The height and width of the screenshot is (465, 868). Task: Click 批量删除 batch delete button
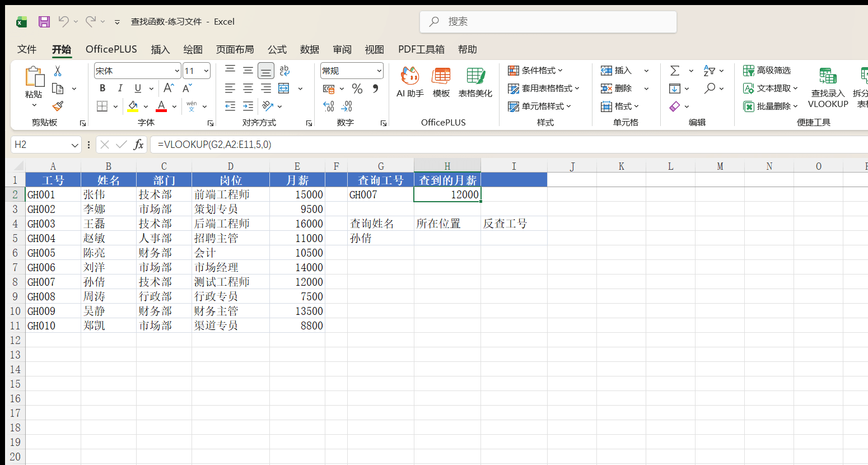[x=770, y=106]
